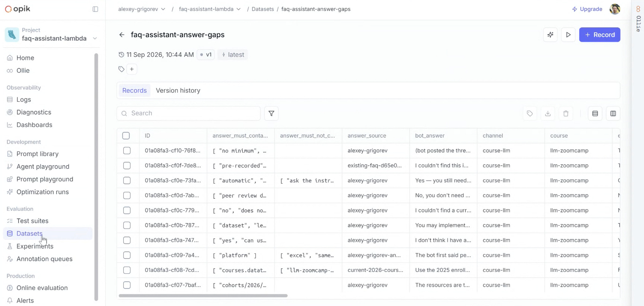Open record ID 01a08fa3-cf07-7baf
The image size is (644, 306).
(x=173, y=285)
